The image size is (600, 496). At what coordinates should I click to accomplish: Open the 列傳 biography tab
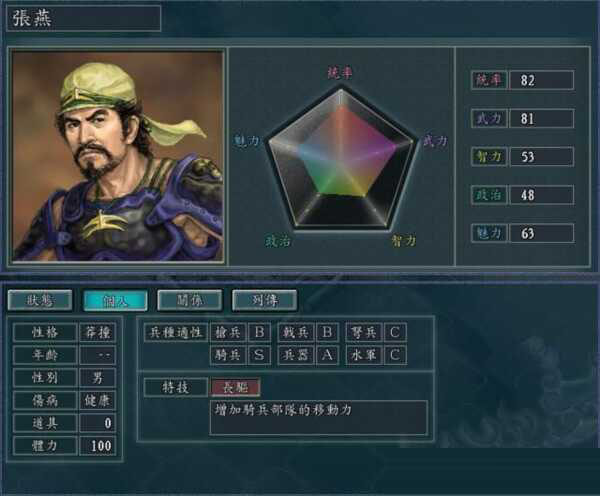coord(264,300)
